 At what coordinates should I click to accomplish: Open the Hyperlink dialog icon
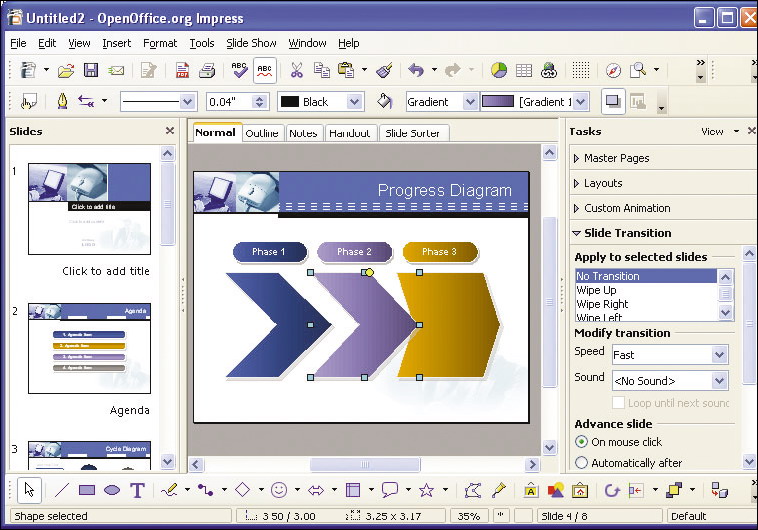tap(549, 71)
